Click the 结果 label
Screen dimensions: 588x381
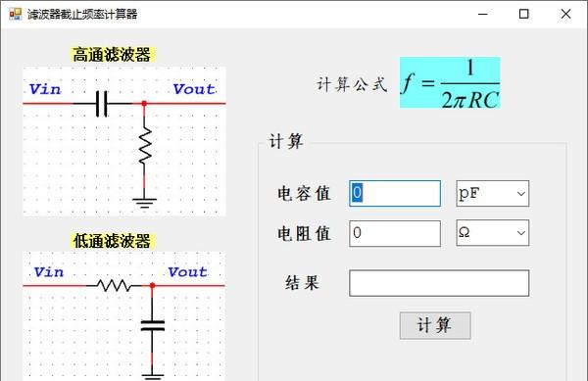(x=302, y=282)
